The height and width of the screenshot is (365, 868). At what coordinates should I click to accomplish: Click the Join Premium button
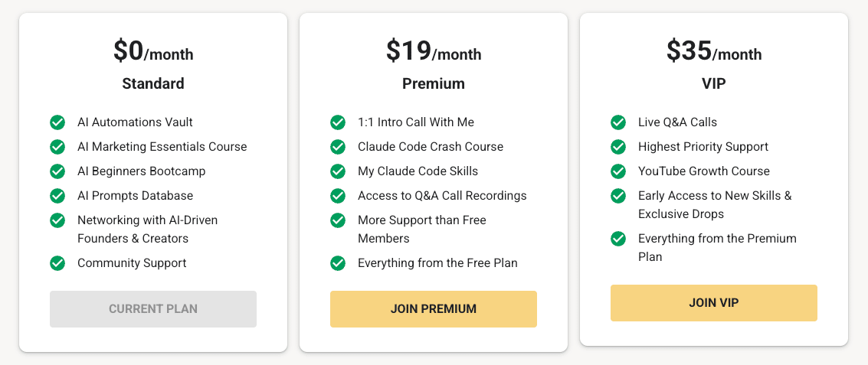[x=434, y=309]
